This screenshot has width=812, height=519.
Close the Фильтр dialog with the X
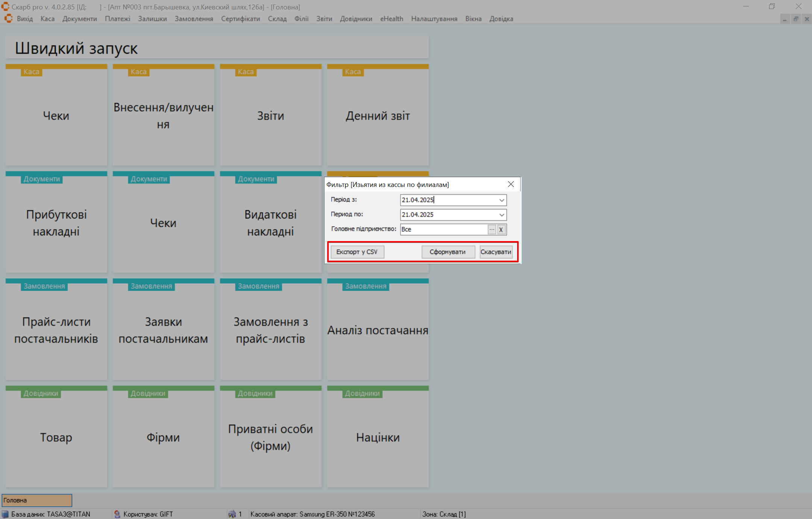tap(511, 184)
